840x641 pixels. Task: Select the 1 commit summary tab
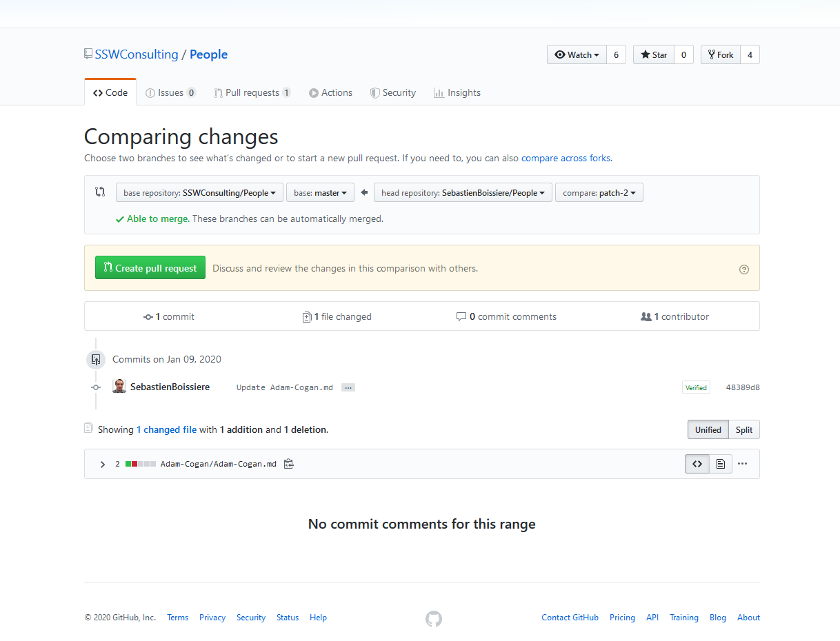tap(169, 316)
